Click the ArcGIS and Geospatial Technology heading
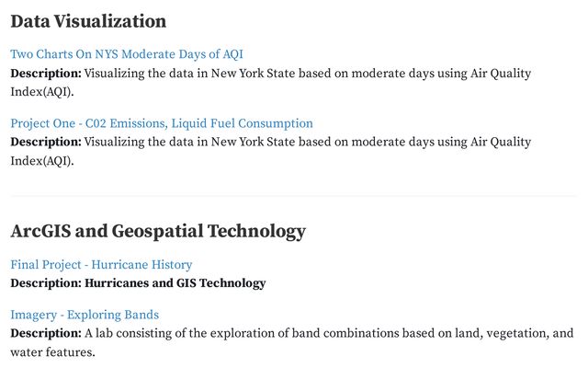Screen dimensions: 588x368 pos(158,231)
